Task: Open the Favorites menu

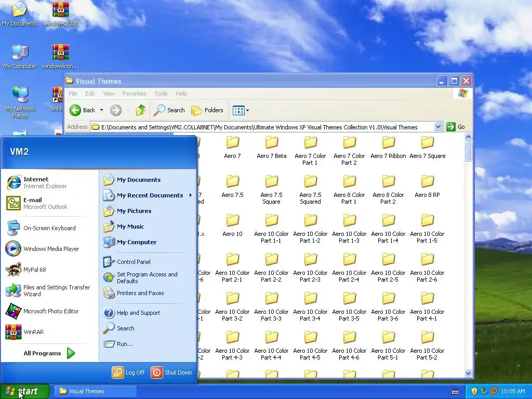Action: [135, 94]
